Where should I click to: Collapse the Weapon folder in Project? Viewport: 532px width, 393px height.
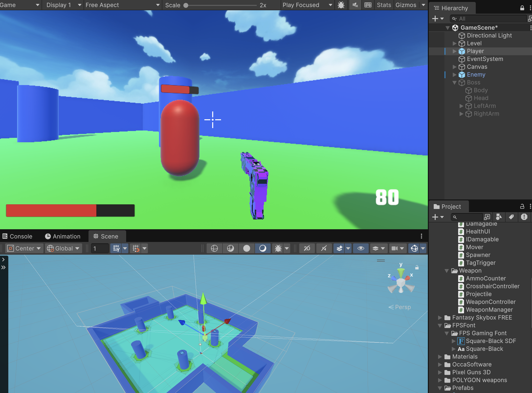447,271
